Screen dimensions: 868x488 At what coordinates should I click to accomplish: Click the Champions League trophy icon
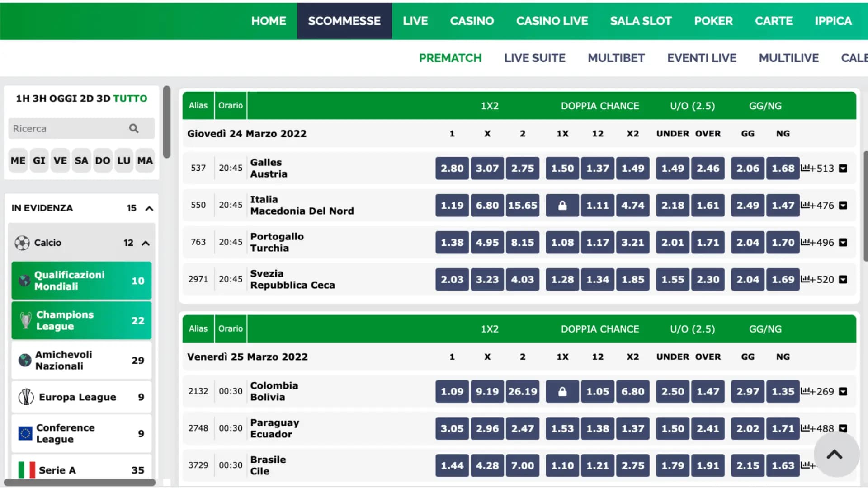(x=26, y=320)
